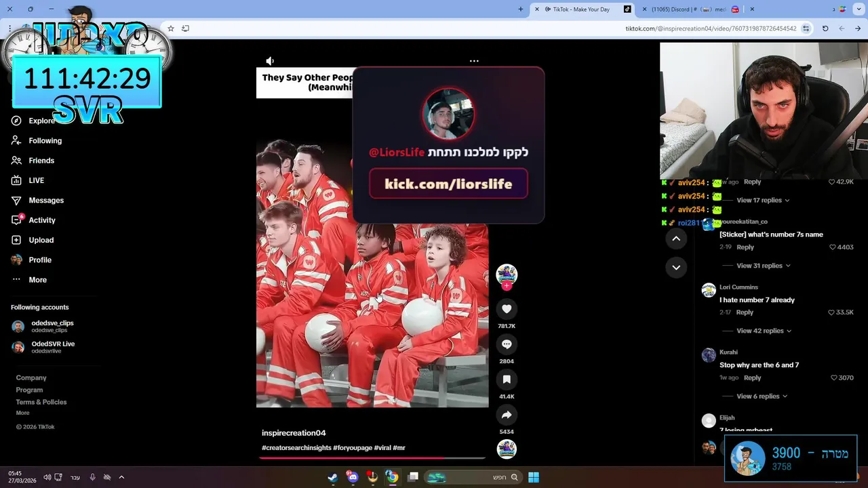Go to previous video up arrow
The height and width of the screenshot is (488, 868).
(x=676, y=239)
